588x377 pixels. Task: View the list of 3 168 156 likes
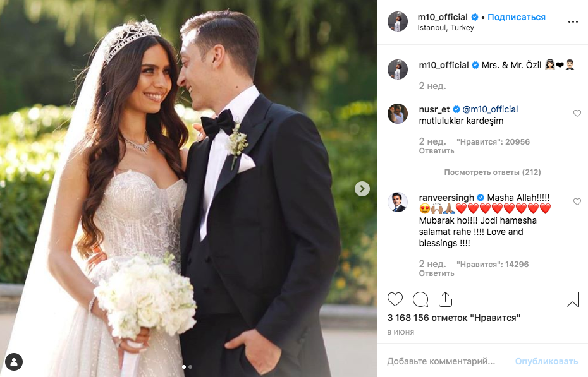click(x=454, y=318)
